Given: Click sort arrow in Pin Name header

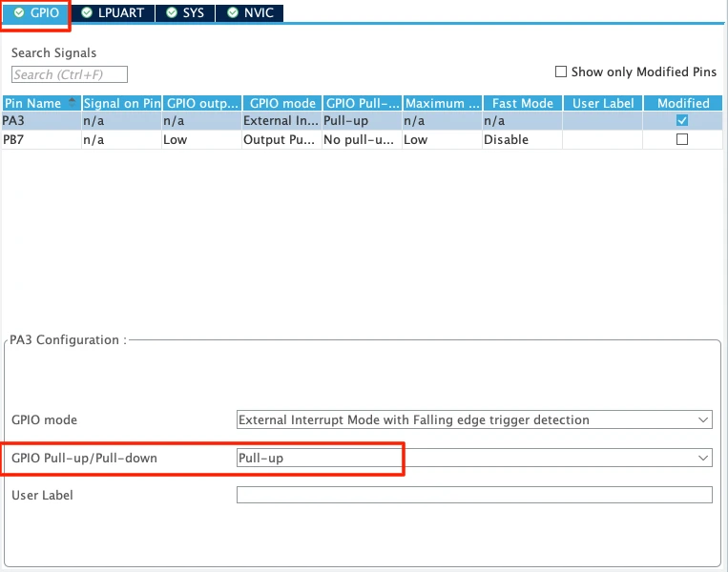Looking at the screenshot, I should pos(73,101).
